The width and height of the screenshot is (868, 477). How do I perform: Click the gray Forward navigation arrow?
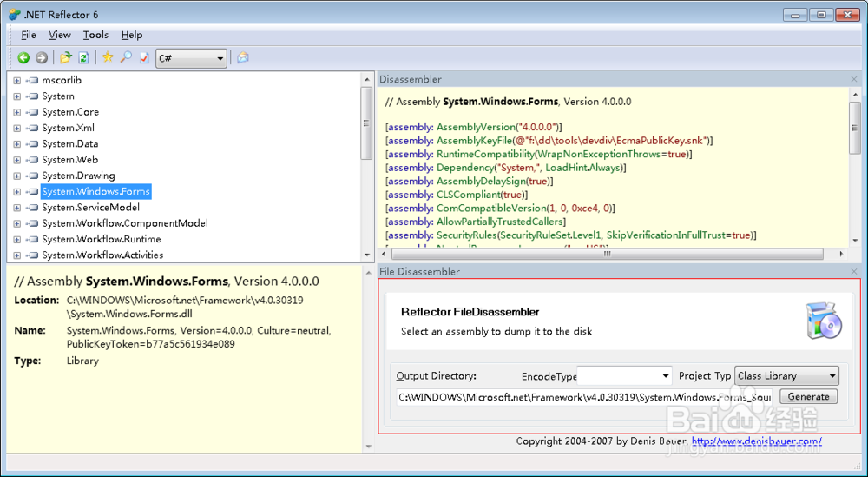pyautogui.click(x=42, y=57)
